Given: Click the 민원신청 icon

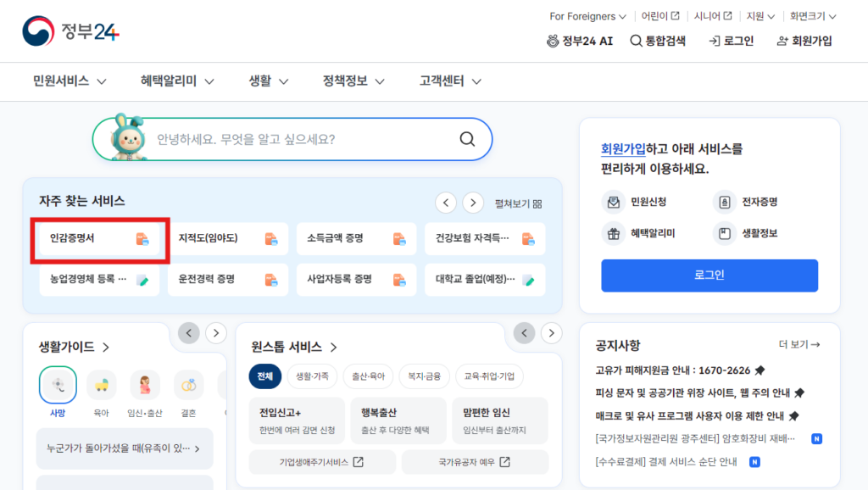Looking at the screenshot, I should pyautogui.click(x=614, y=202).
